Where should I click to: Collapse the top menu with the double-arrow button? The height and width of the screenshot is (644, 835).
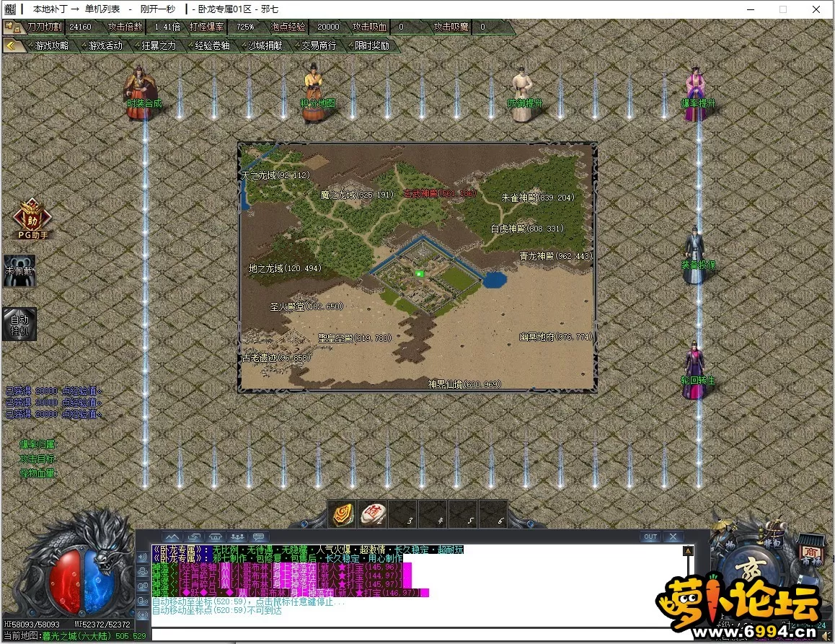pos(12,46)
